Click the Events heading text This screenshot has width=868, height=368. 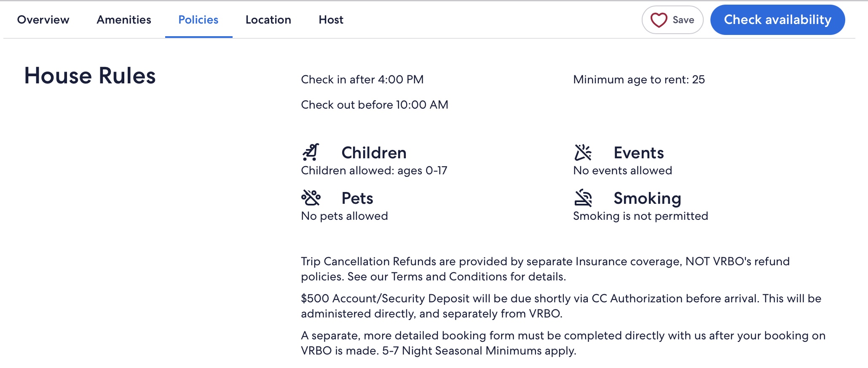pos(638,153)
